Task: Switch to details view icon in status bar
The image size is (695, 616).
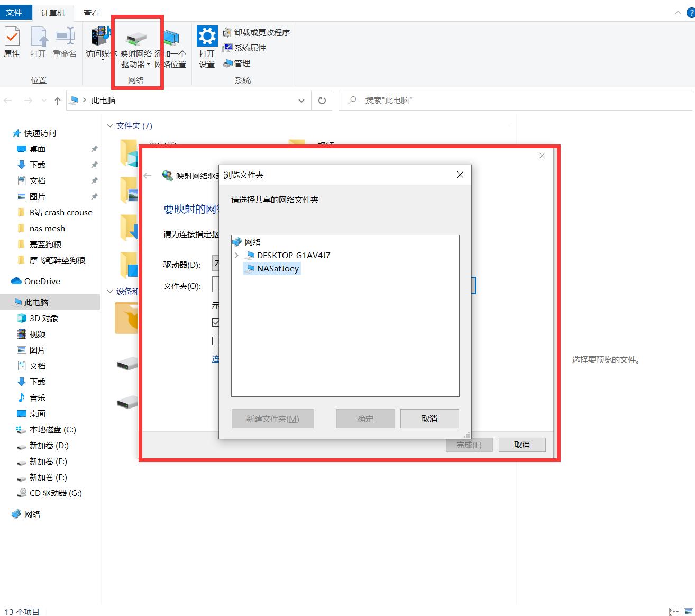Action: [x=674, y=611]
